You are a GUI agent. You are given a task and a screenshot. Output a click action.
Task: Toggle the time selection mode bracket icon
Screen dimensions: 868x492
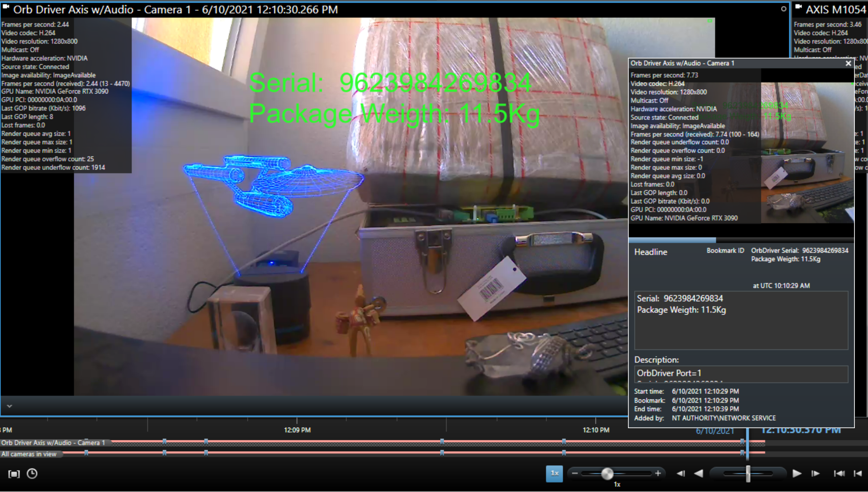tap(14, 474)
